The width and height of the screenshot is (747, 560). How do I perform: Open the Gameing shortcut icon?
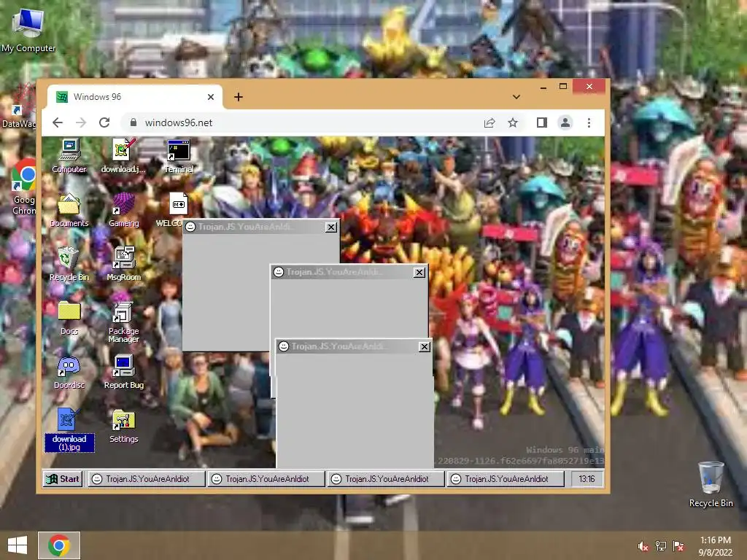(123, 209)
